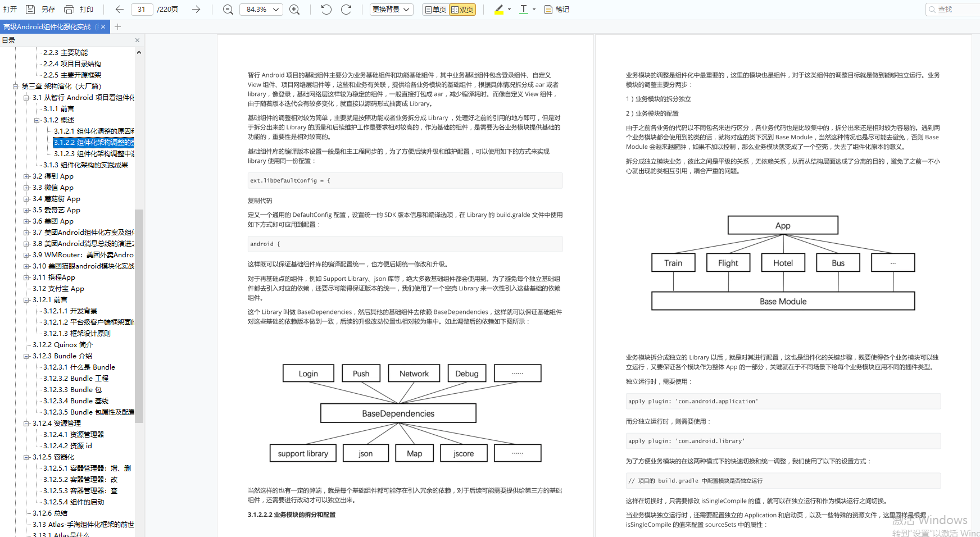
Task: Open highlighter color dropdown arrow
Action: (510, 10)
